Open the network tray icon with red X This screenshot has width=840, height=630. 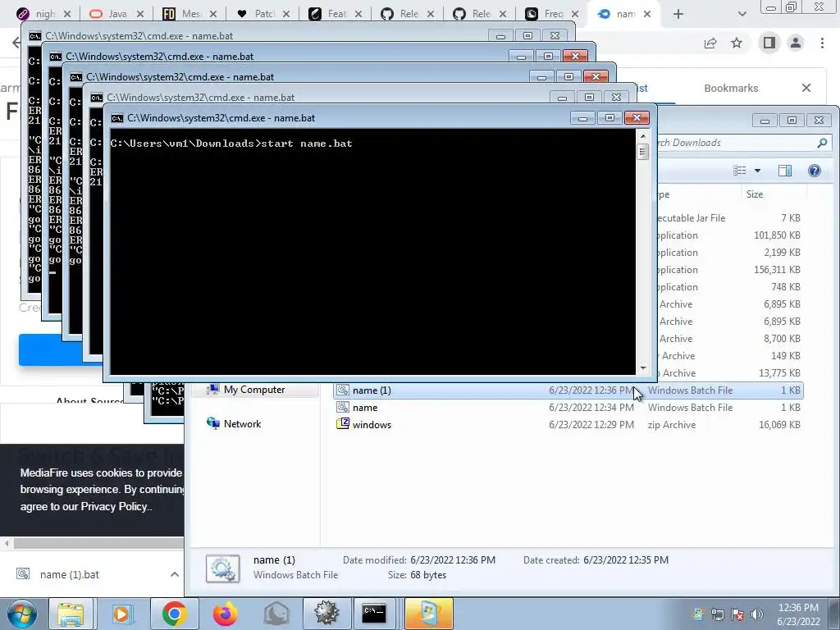tap(737, 614)
